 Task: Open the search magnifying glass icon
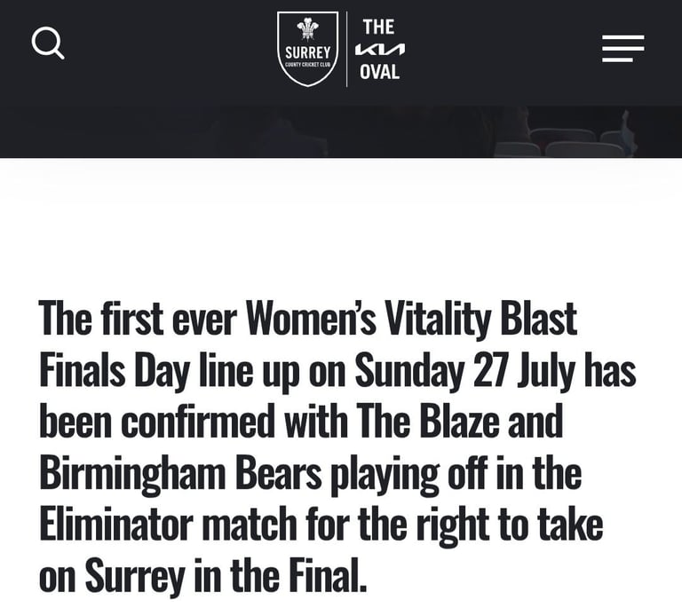(x=48, y=43)
